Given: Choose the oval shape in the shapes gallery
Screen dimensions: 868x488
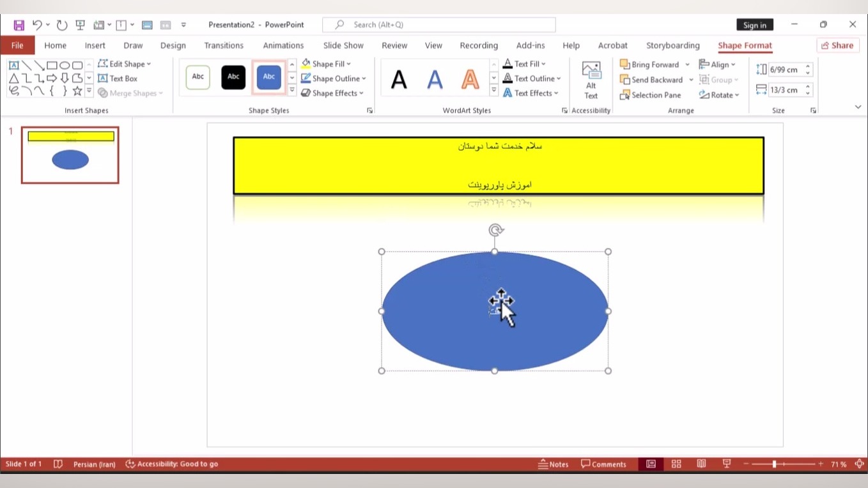Looking at the screenshot, I should pyautogui.click(x=65, y=65).
